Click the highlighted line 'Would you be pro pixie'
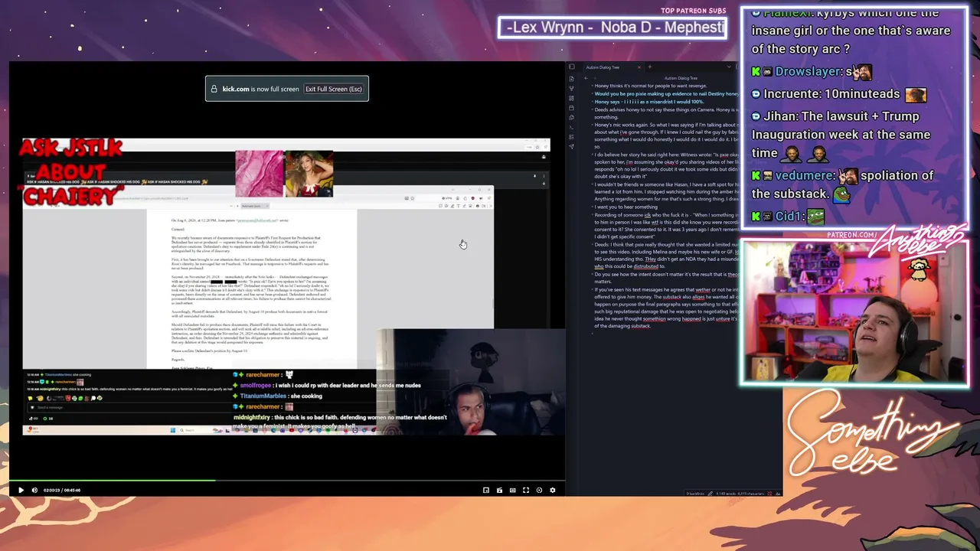This screenshot has width=980, height=551. pos(666,93)
